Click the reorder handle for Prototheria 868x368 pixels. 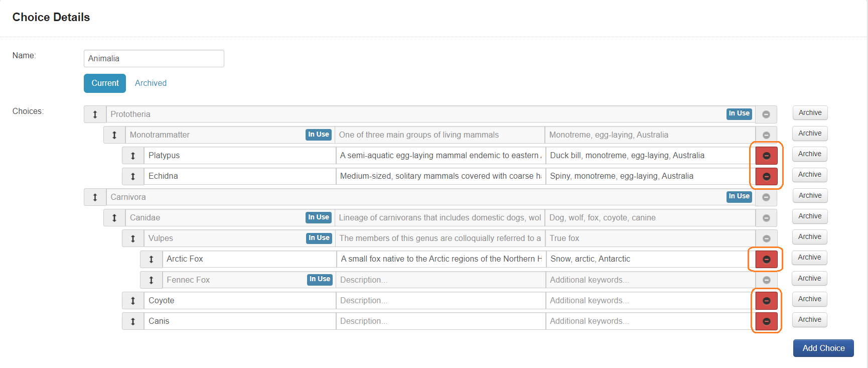click(95, 114)
